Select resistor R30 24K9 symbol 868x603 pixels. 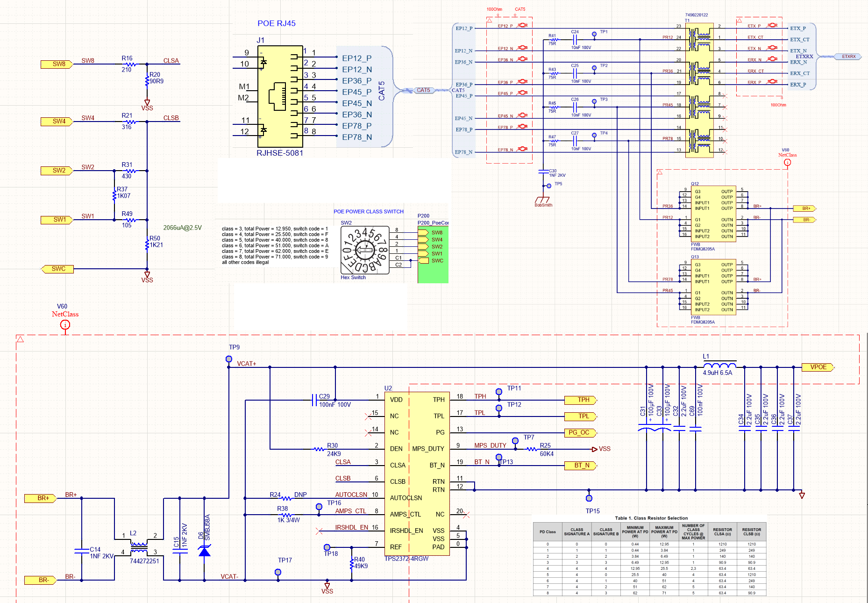319,449
